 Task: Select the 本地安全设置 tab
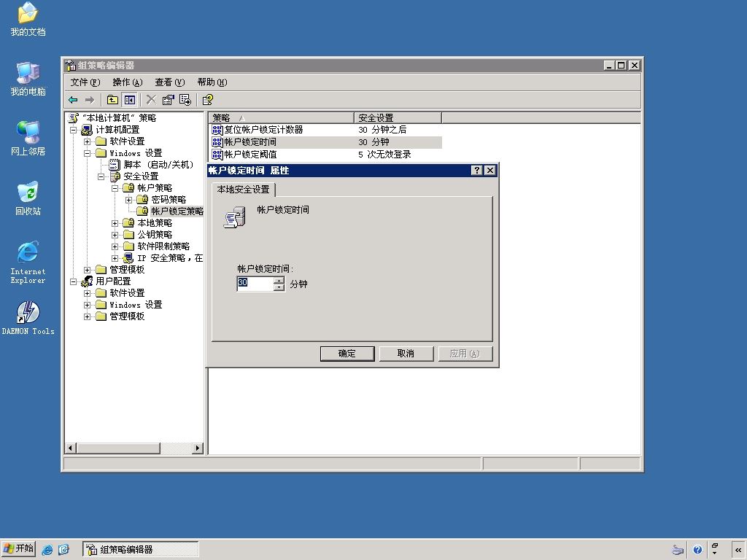pyautogui.click(x=244, y=190)
